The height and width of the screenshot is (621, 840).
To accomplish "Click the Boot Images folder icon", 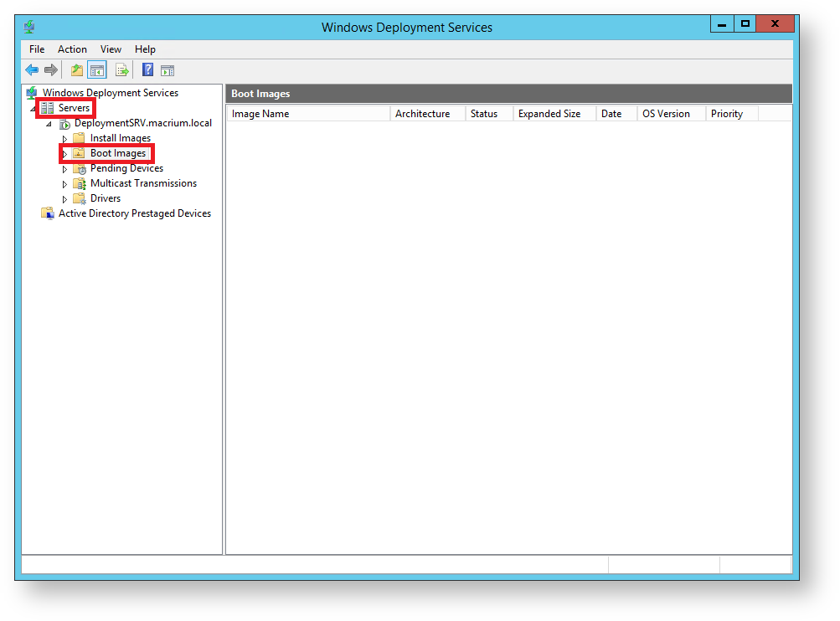I will click(x=79, y=153).
